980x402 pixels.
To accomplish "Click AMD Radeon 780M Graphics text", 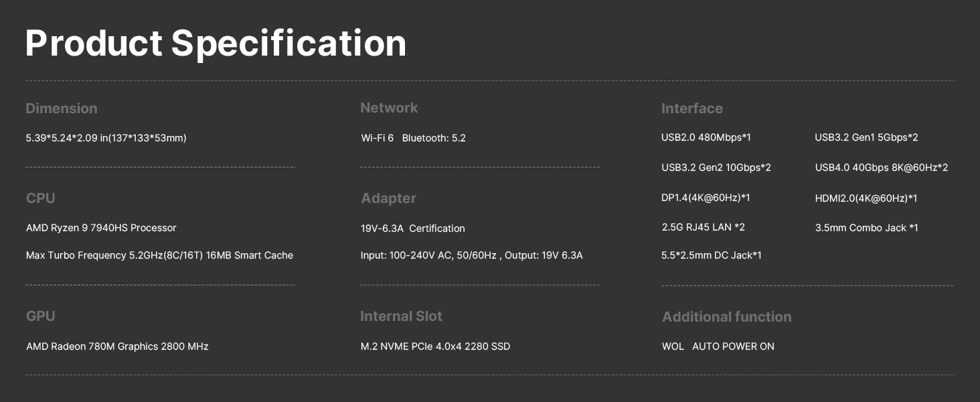I will click(117, 346).
